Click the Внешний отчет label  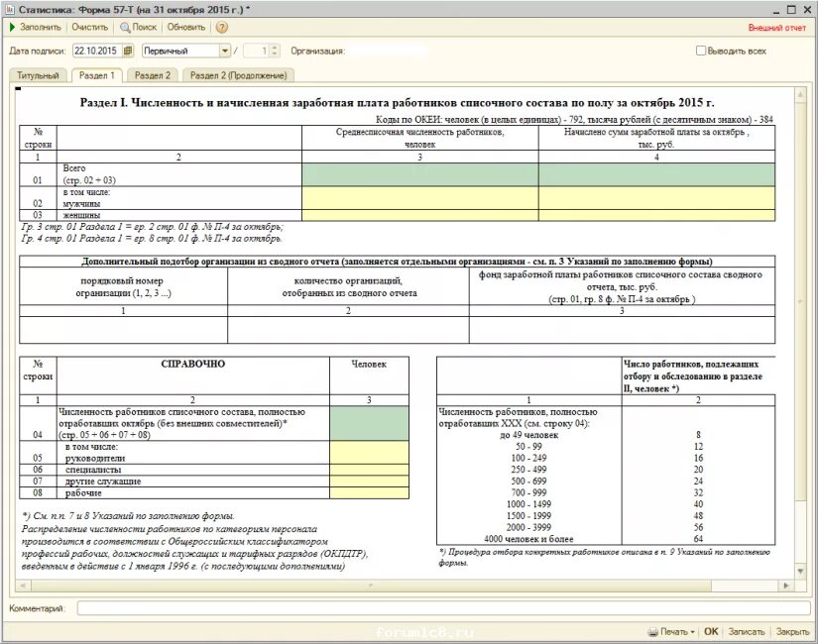(776, 28)
